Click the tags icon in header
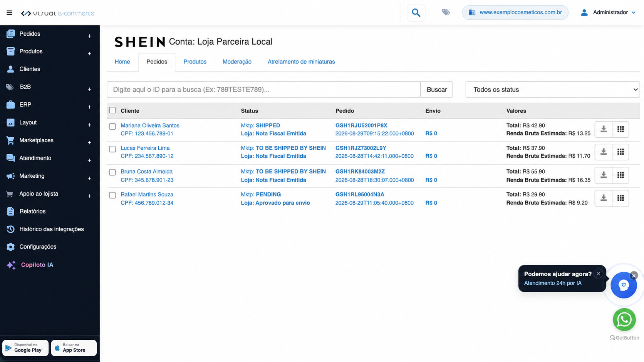The width and height of the screenshot is (644, 362). click(x=446, y=12)
